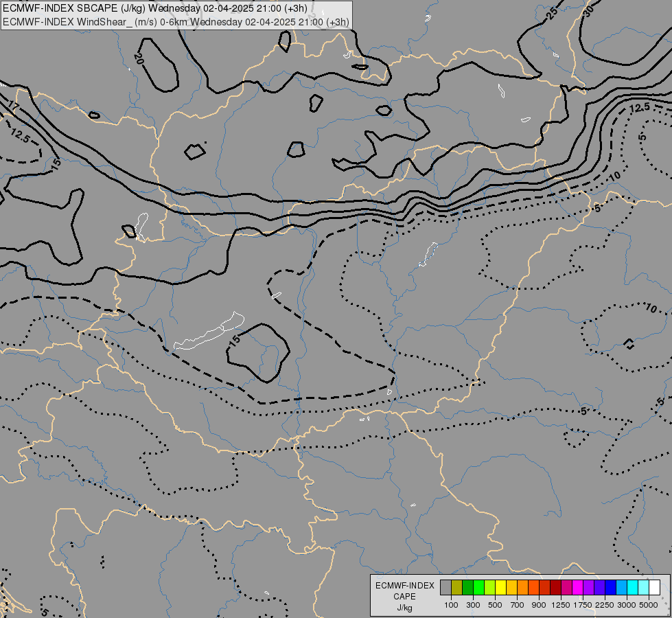Click the 25 wind shear contour label

click(553, 13)
